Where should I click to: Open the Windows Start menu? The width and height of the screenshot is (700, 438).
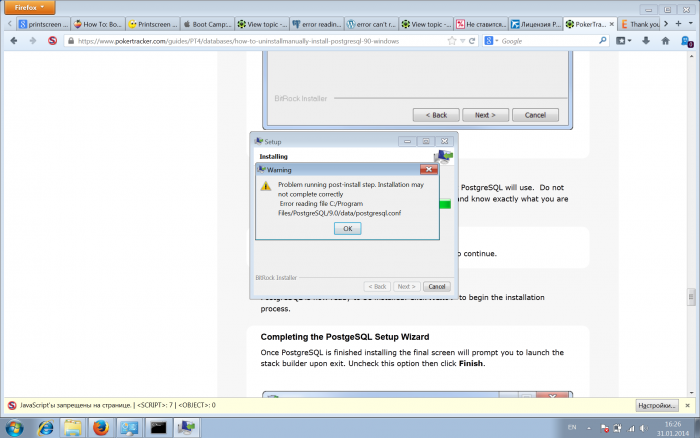point(15,428)
